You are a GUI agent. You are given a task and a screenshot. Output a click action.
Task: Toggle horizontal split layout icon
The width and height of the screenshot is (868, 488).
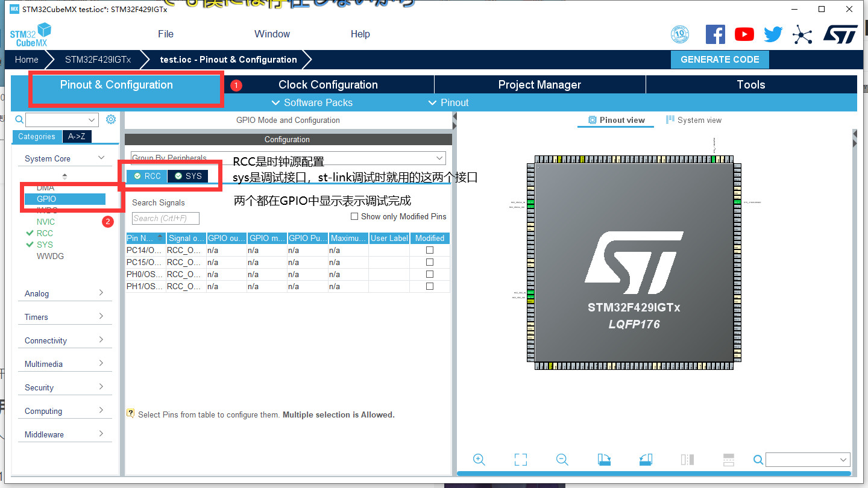(728, 460)
